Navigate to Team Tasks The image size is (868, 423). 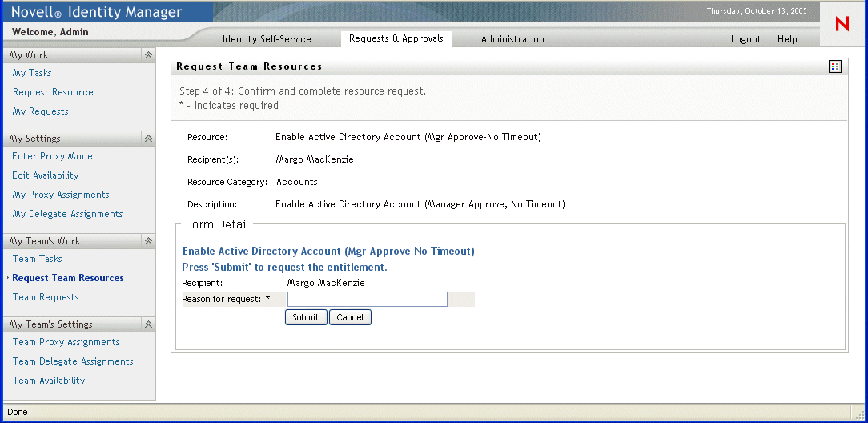tap(37, 259)
